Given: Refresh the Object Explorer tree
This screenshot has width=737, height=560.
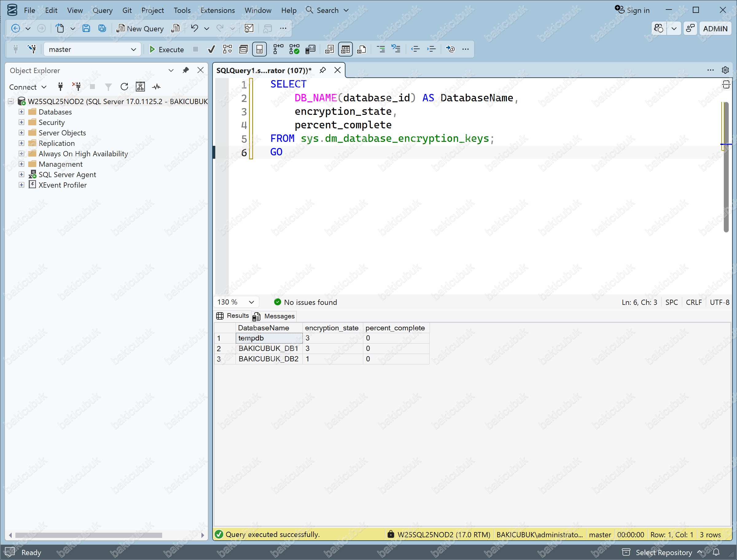Looking at the screenshot, I should (x=124, y=87).
